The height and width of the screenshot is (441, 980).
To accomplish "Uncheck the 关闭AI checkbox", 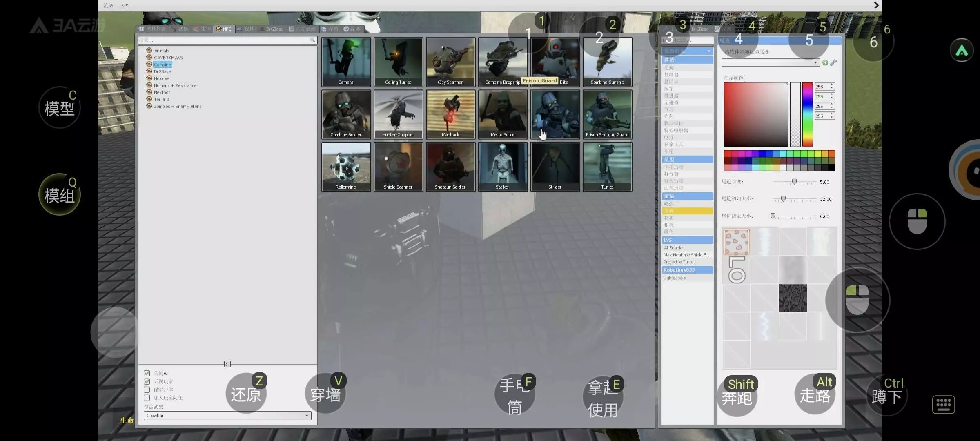I will (x=147, y=373).
